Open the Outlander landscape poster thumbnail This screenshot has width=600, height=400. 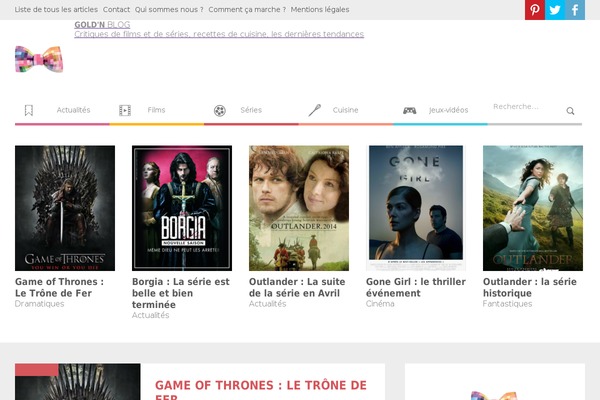click(533, 208)
